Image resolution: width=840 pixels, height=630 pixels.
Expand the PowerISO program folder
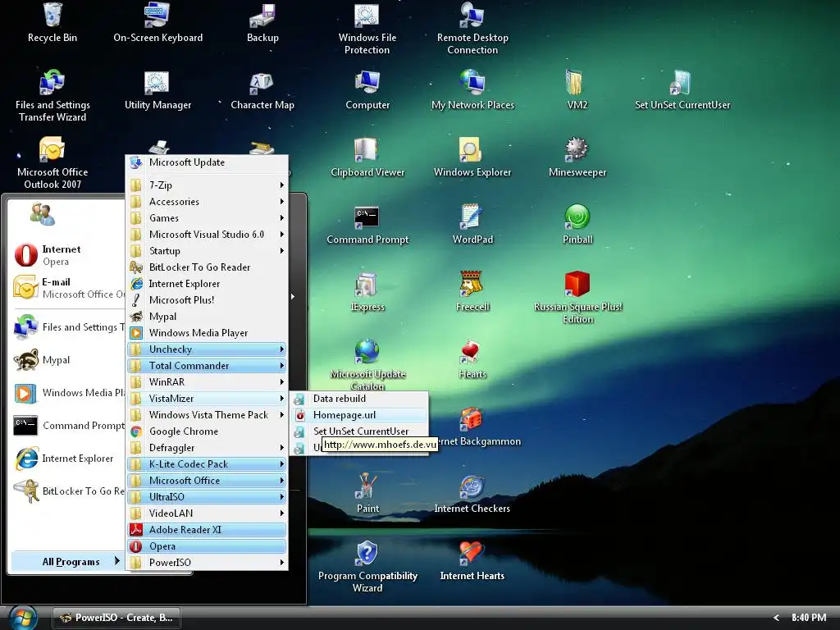[207, 562]
